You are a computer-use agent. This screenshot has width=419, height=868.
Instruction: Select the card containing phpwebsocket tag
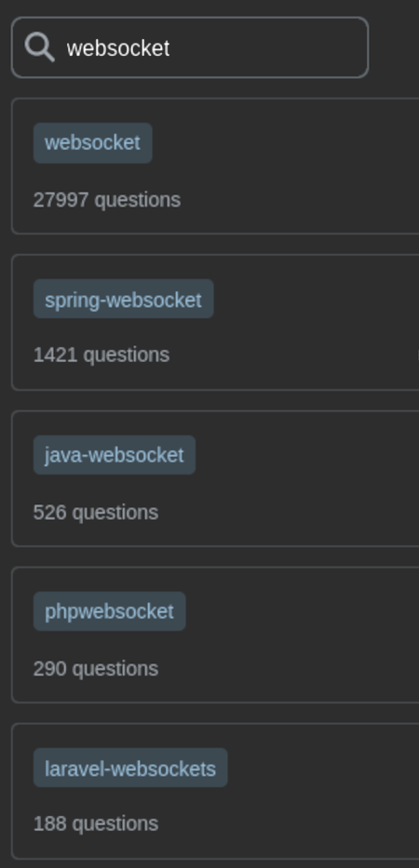tap(215, 634)
